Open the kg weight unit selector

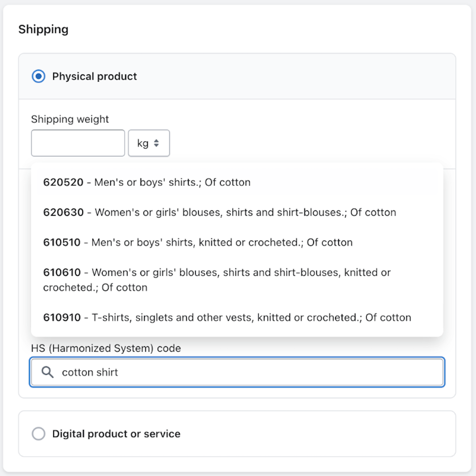149,143
